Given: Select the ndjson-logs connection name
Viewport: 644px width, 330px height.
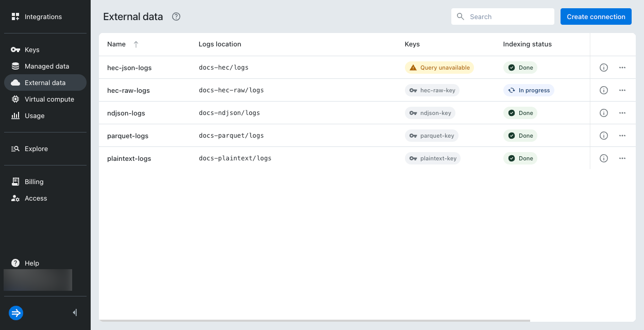Looking at the screenshot, I should [x=126, y=113].
